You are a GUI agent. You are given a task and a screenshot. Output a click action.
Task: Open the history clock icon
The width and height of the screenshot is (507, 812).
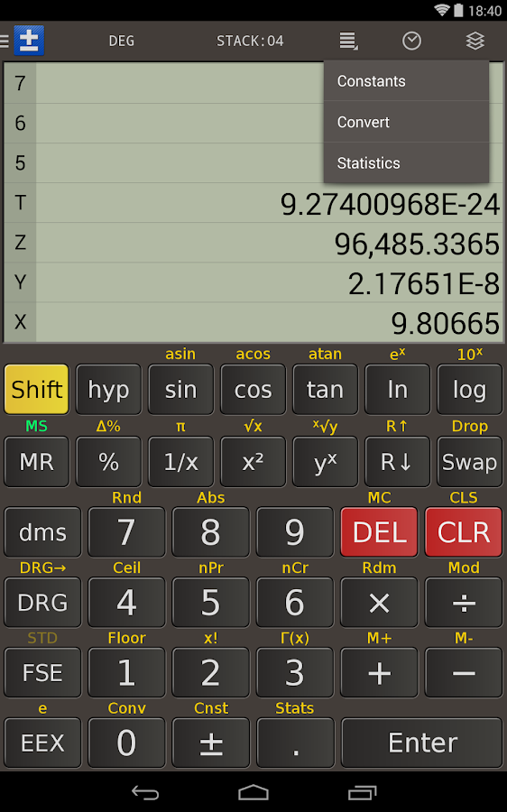[x=411, y=41]
